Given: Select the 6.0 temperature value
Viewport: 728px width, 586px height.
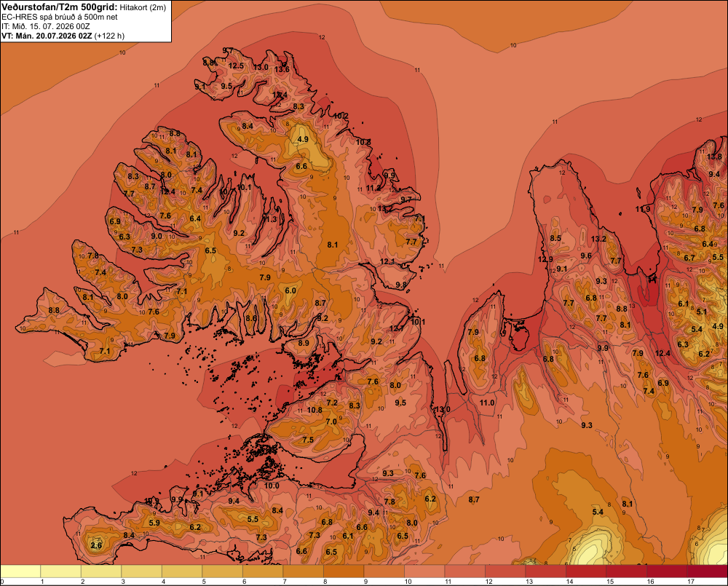Looking at the screenshot, I should 290,290.
